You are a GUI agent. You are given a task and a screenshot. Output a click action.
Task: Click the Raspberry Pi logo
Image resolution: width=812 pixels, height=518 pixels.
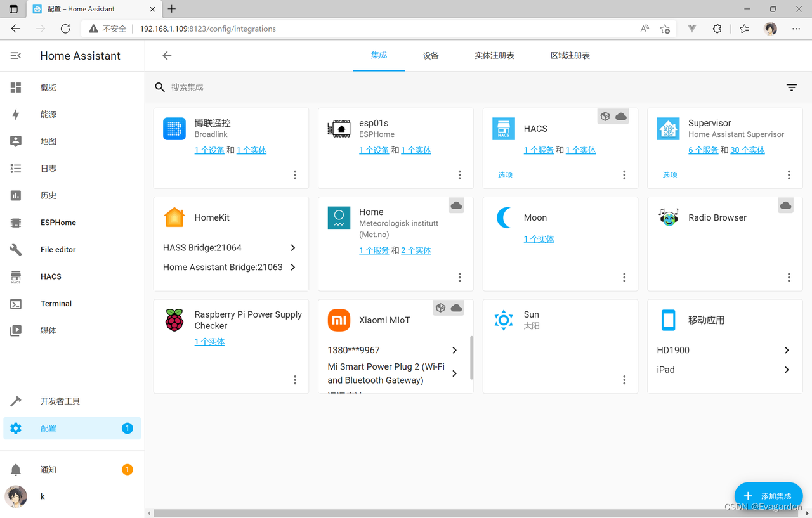click(x=174, y=320)
